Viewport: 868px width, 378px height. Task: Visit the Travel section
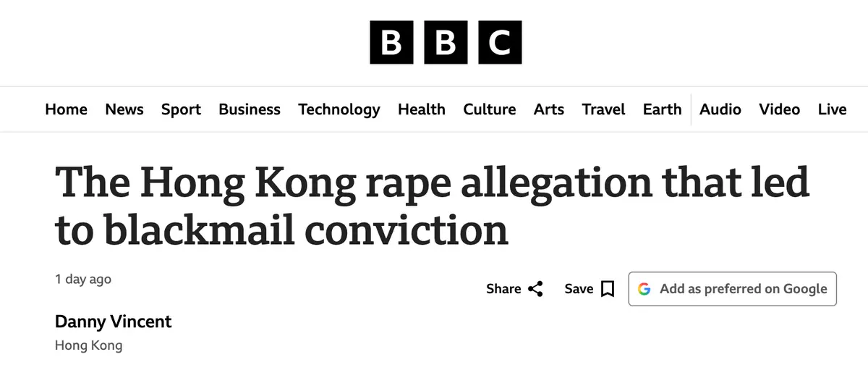[x=603, y=109]
